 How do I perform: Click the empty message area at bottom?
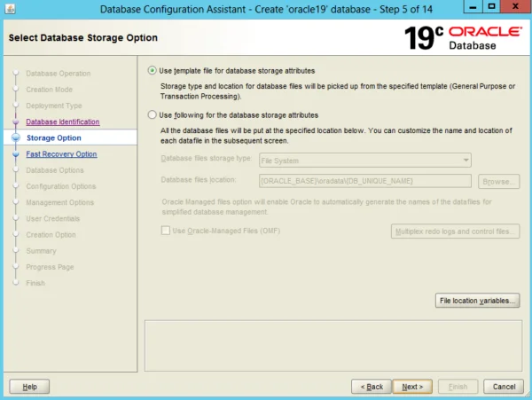coord(333,346)
